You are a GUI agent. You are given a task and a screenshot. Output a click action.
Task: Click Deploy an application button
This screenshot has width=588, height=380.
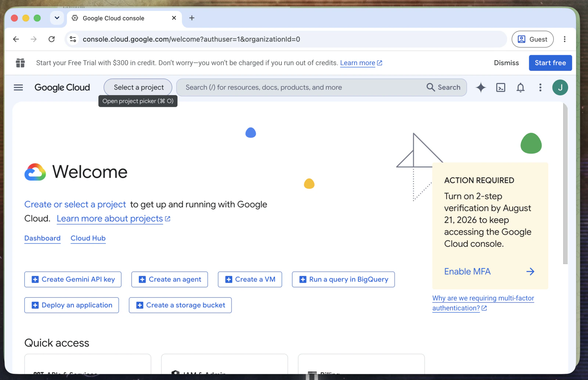(72, 305)
